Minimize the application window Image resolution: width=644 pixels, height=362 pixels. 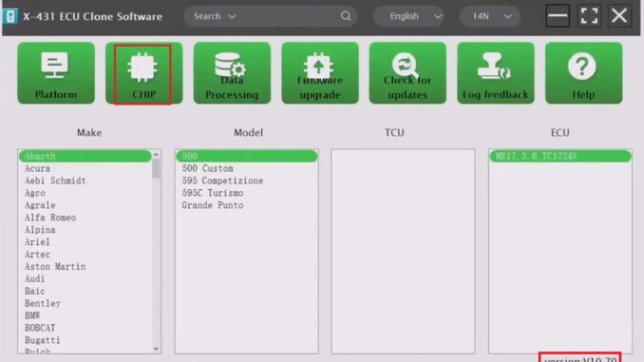558,16
